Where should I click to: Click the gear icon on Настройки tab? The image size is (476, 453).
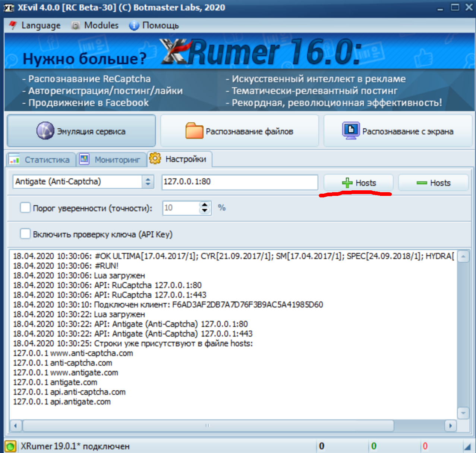(x=155, y=159)
